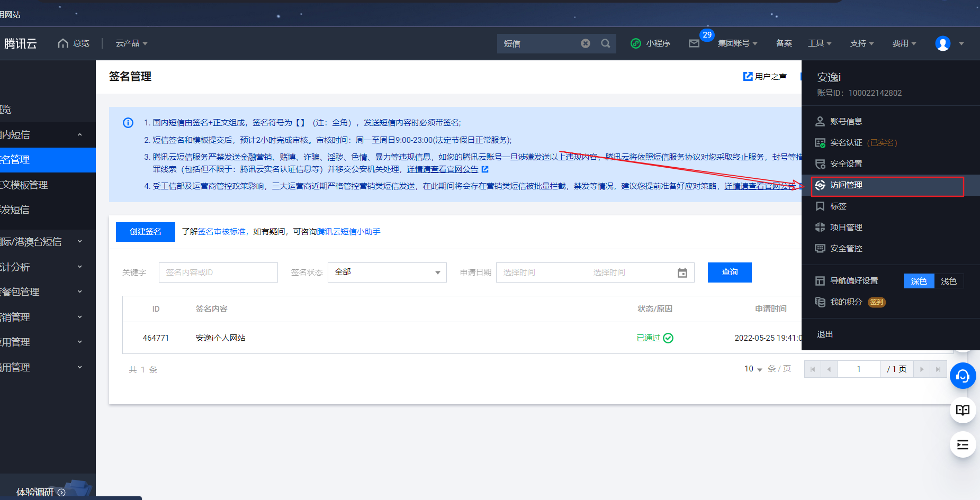This screenshot has height=500, width=980.
Task: Open 群发短信 in the sidebar
Action: pos(48,210)
